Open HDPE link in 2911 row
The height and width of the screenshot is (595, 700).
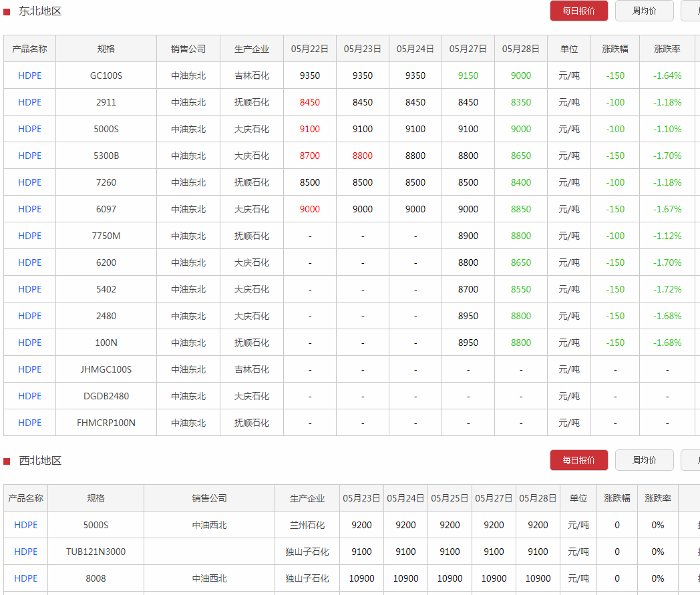tap(29, 102)
